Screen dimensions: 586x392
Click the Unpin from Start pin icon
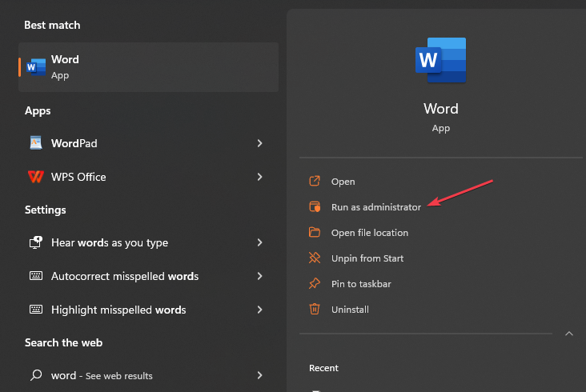point(315,258)
